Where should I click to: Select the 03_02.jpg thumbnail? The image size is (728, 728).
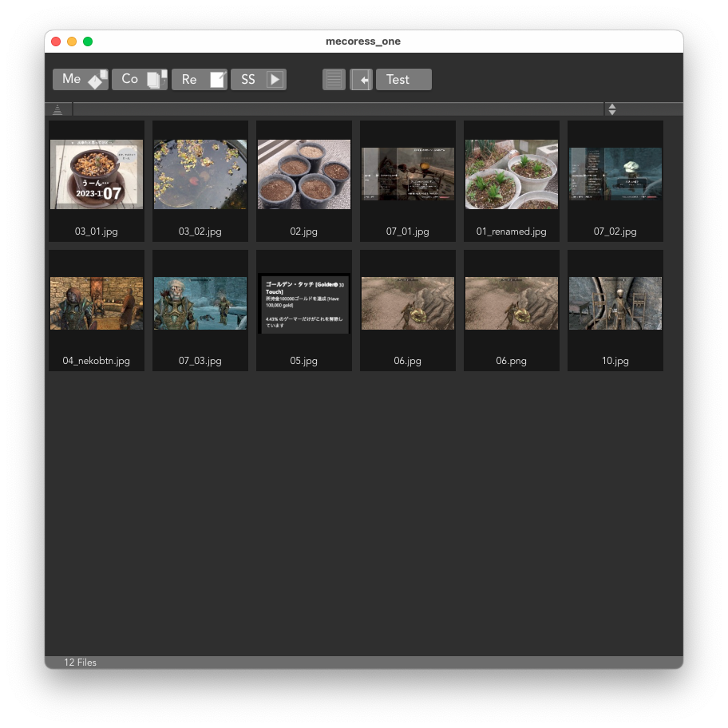coord(200,175)
